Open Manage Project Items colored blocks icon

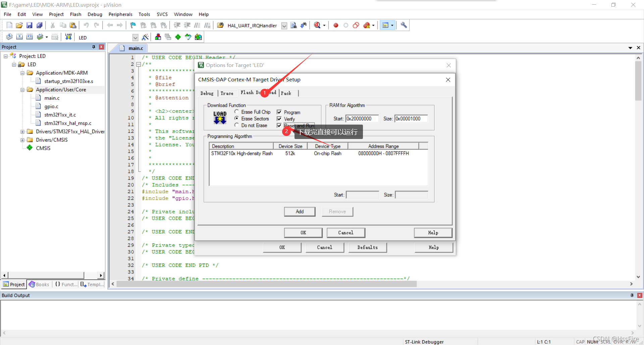[158, 37]
